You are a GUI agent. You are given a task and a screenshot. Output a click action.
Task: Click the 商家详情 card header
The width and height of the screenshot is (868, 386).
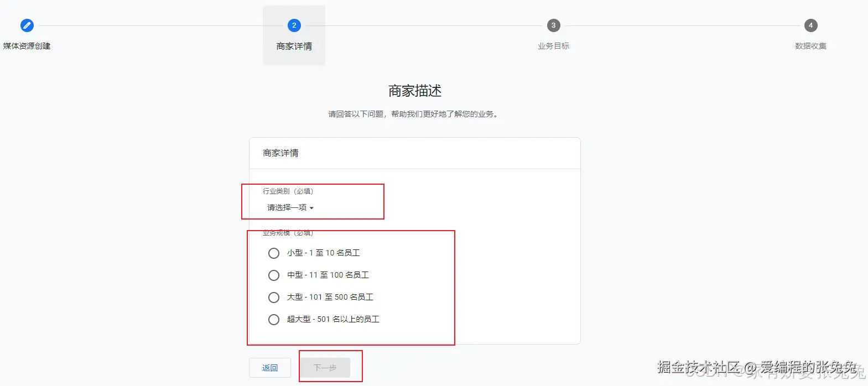tap(280, 153)
